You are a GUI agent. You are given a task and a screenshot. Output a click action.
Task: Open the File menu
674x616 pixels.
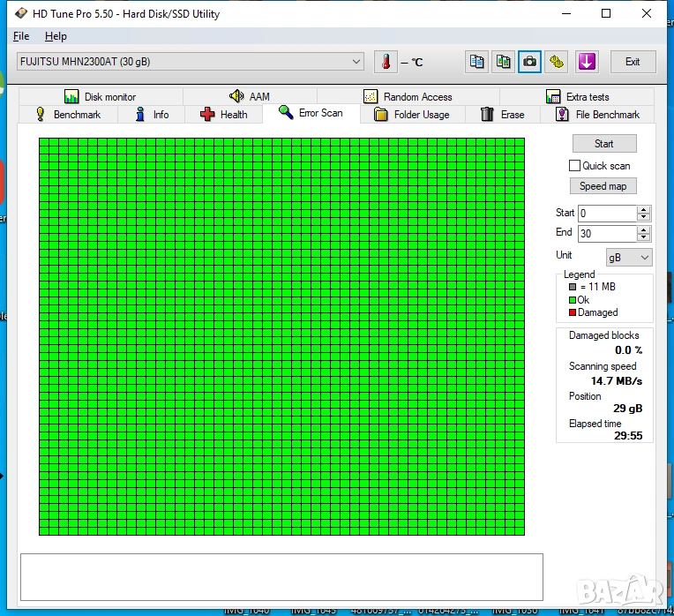[21, 36]
